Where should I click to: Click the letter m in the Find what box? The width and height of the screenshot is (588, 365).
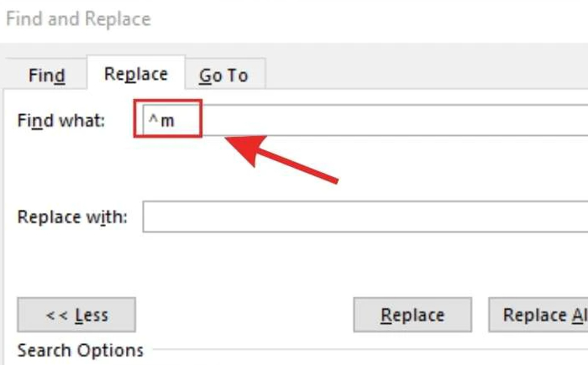[x=167, y=122]
